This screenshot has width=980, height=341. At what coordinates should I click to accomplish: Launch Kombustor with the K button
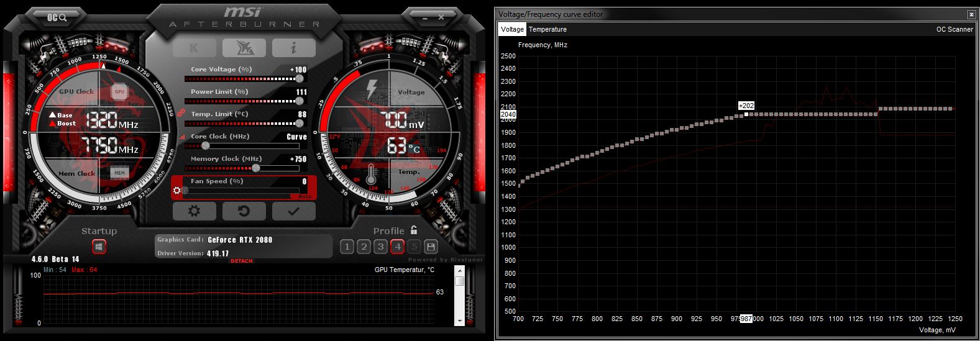point(194,48)
